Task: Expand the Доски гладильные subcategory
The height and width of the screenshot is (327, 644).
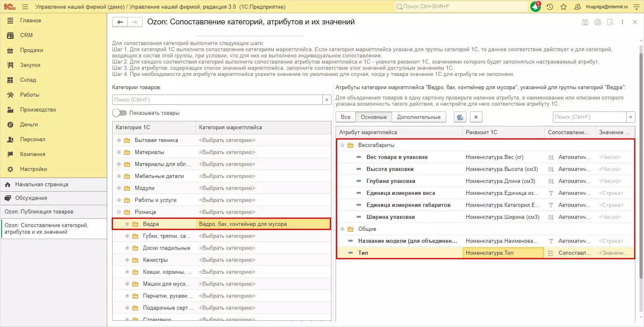Action: (x=127, y=248)
